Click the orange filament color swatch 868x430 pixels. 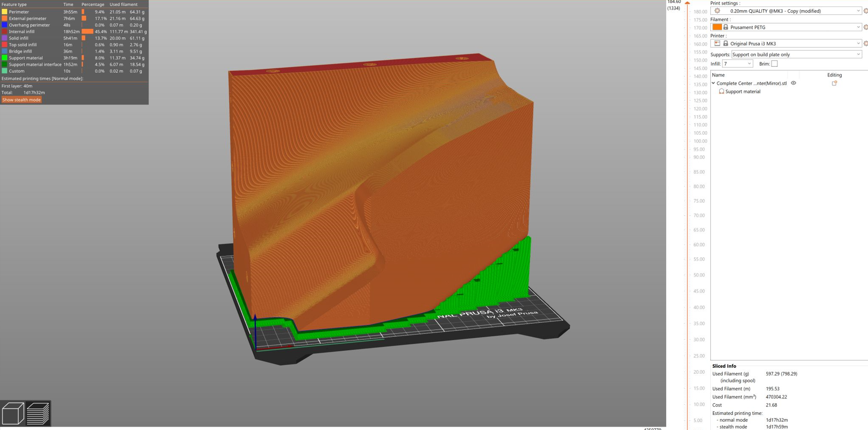pyautogui.click(x=717, y=27)
